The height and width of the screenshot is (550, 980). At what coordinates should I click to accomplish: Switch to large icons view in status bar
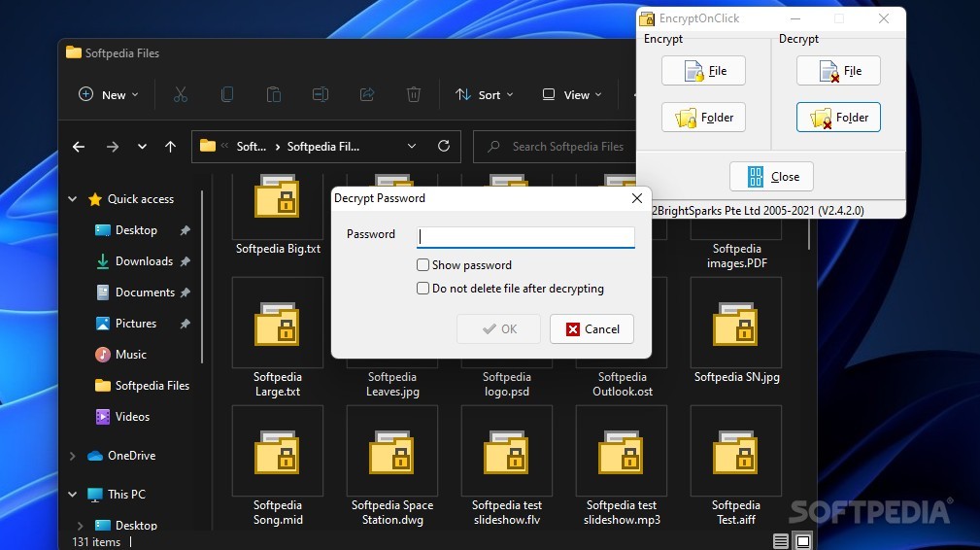(803, 541)
